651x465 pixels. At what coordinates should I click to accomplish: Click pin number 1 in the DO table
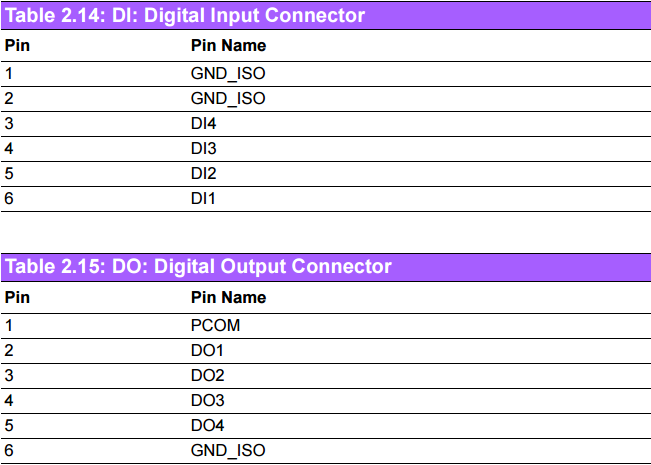tap(9, 325)
